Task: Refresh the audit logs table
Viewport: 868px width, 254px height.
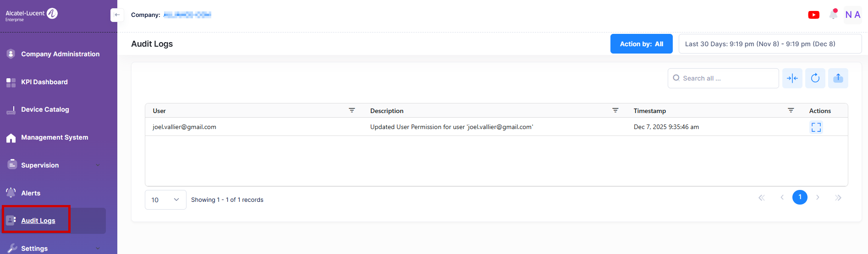Action: point(815,78)
